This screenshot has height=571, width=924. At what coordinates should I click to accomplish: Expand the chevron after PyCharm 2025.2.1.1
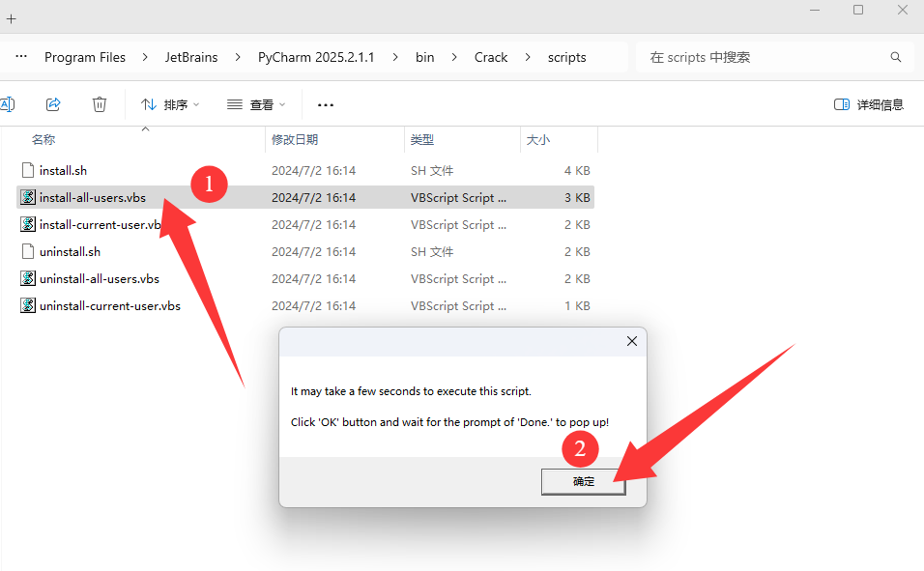click(394, 57)
